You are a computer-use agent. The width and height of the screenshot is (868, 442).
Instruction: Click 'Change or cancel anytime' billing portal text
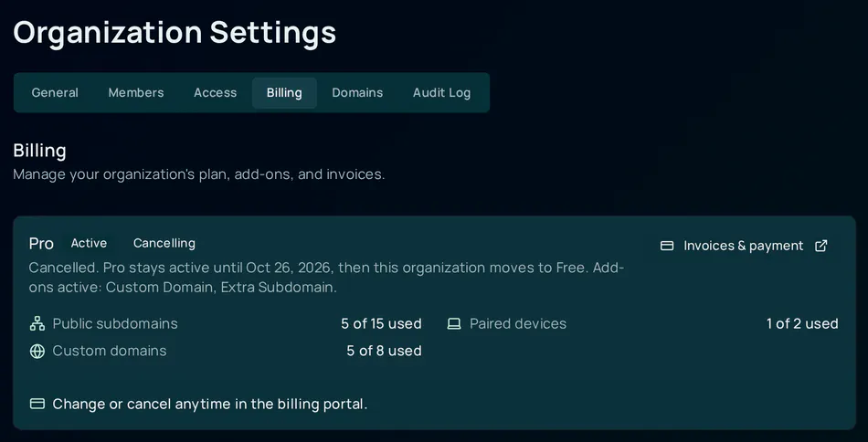[x=210, y=404]
